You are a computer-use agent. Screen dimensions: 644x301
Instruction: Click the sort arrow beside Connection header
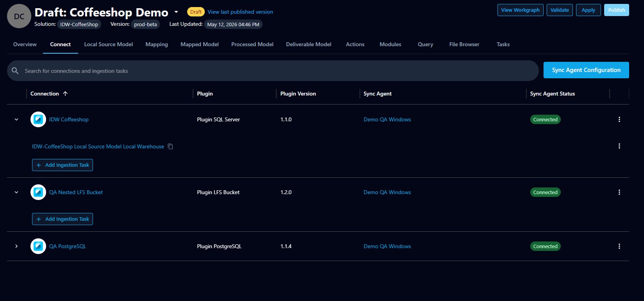click(x=65, y=94)
